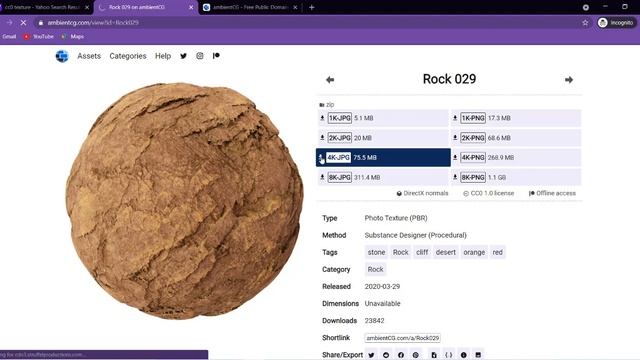Image resolution: width=640 pixels, height=360 pixels.
Task: Open the DirectX normals link
Action: tap(422, 193)
